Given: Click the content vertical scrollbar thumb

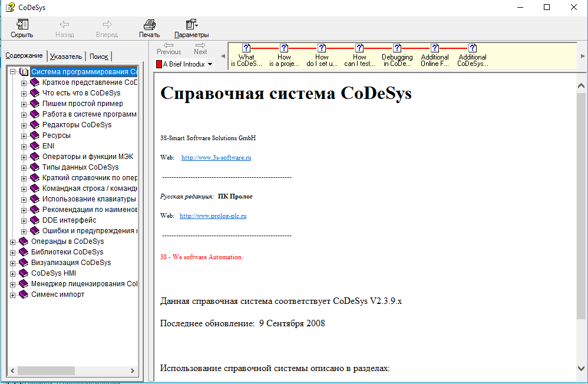Looking at the screenshot, I should [x=582, y=206].
